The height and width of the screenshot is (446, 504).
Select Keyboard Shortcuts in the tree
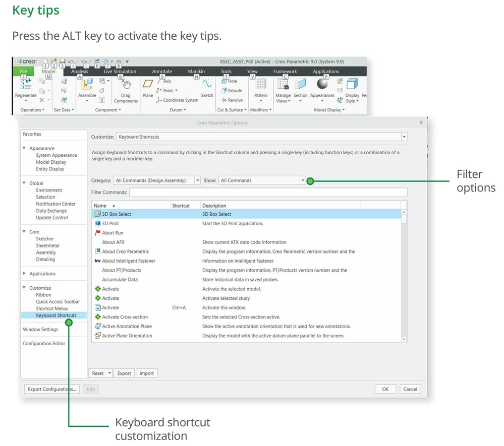click(x=56, y=315)
